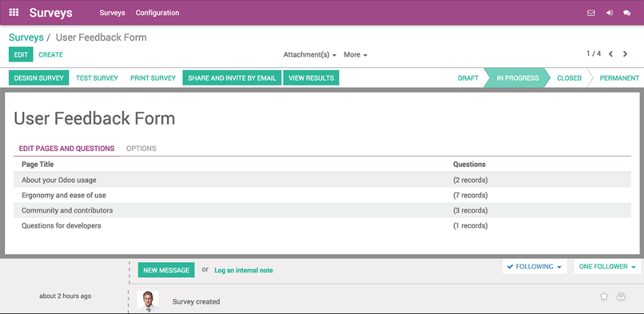Click the View Results button
644x314 pixels.
(312, 78)
